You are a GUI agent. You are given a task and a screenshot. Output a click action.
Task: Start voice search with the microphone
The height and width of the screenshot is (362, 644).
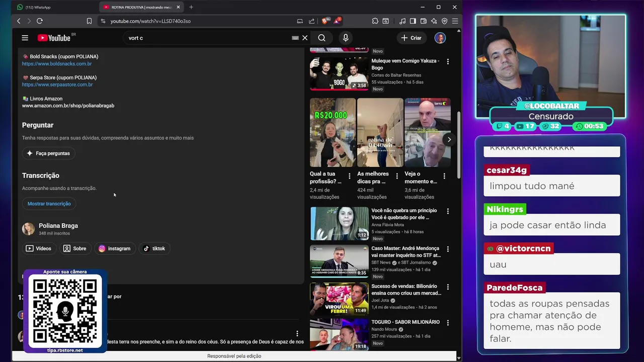pos(346,38)
